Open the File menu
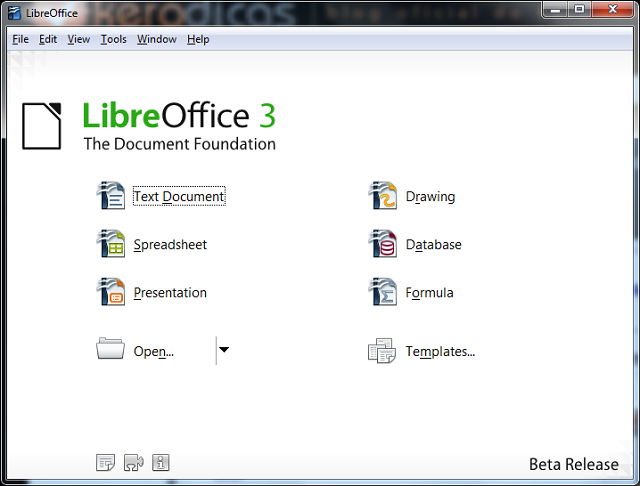This screenshot has height=486, width=640. point(20,39)
